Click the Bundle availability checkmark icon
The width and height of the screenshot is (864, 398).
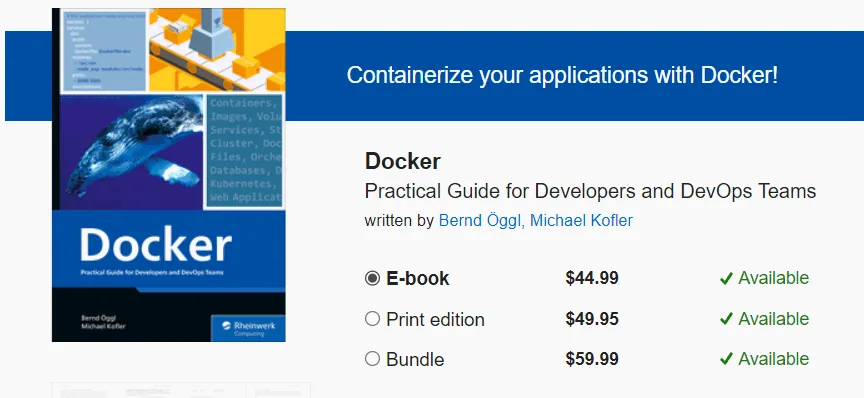[x=726, y=359]
